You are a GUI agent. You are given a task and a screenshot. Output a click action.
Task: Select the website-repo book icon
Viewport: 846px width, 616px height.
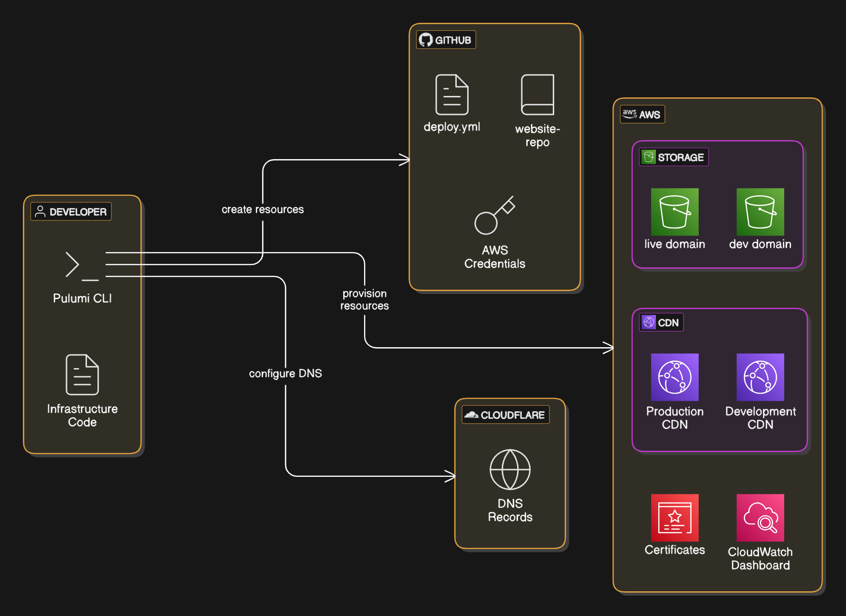[x=538, y=95]
